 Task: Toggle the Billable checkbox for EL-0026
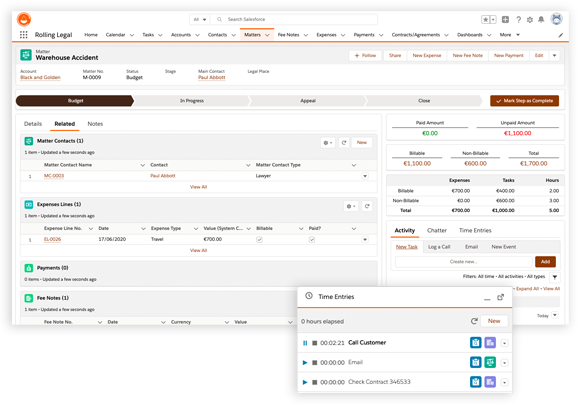point(259,240)
